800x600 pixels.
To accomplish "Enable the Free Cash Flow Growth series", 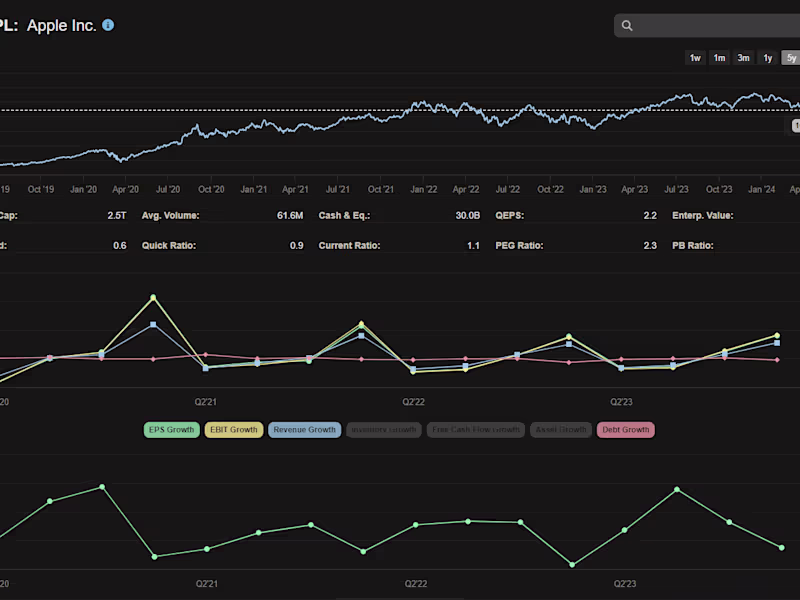I will point(476,430).
